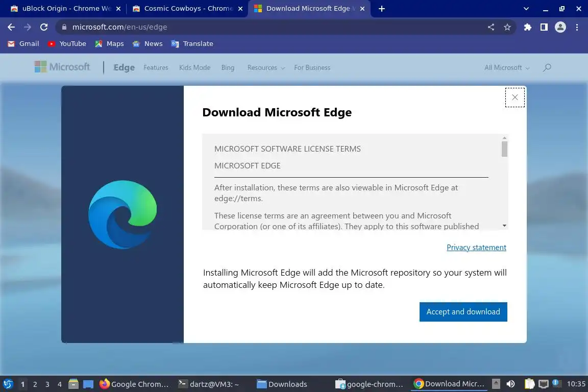Open the Privacy statement link
The image size is (588, 392).
(476, 248)
